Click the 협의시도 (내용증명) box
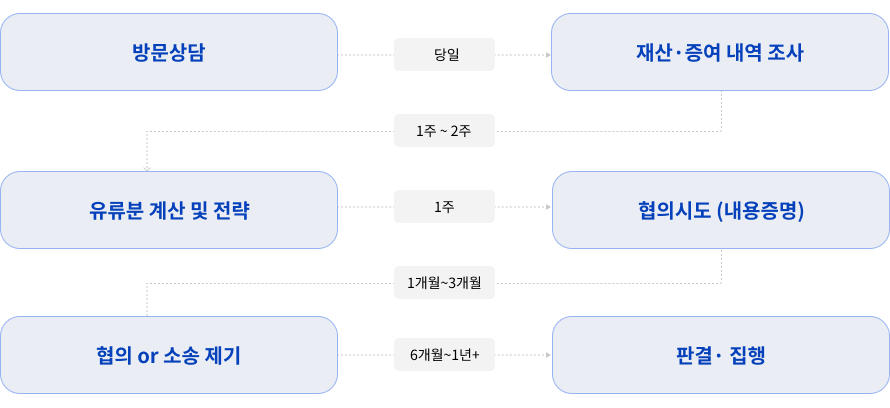The height and width of the screenshot is (408, 890). (x=720, y=210)
